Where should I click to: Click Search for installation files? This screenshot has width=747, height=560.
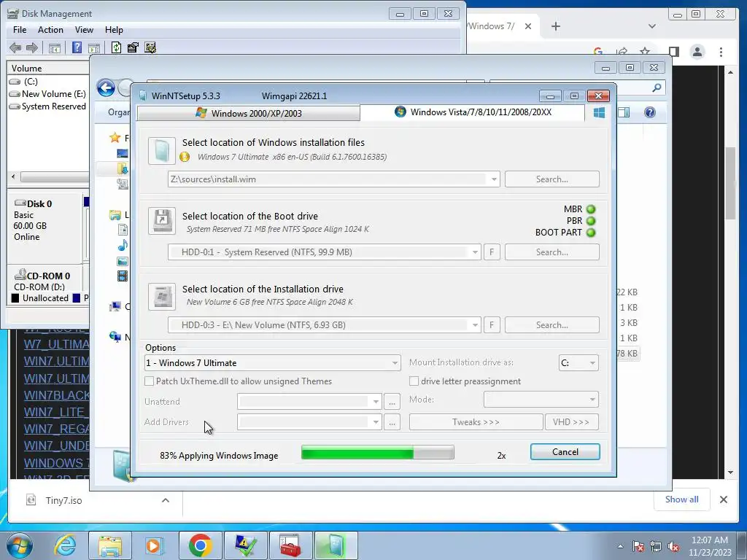pyautogui.click(x=551, y=179)
